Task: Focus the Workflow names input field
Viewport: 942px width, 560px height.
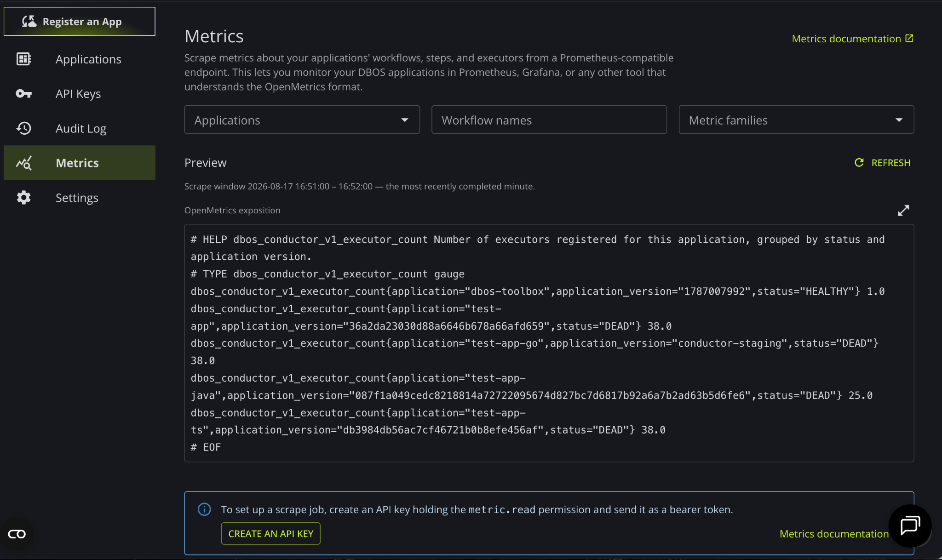Action: coord(549,120)
